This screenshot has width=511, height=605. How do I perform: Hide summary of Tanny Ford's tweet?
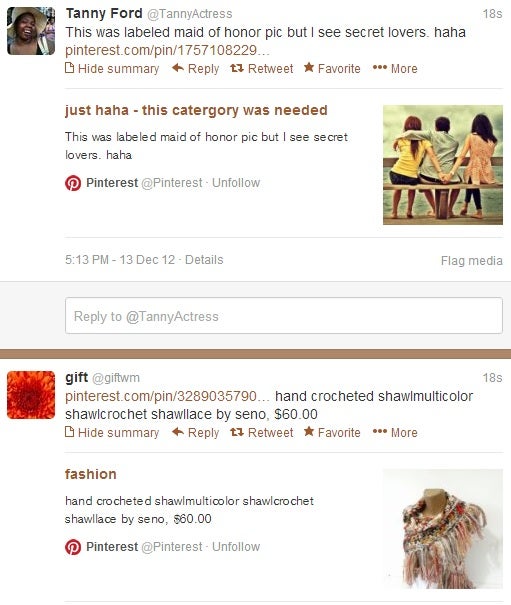(x=112, y=69)
